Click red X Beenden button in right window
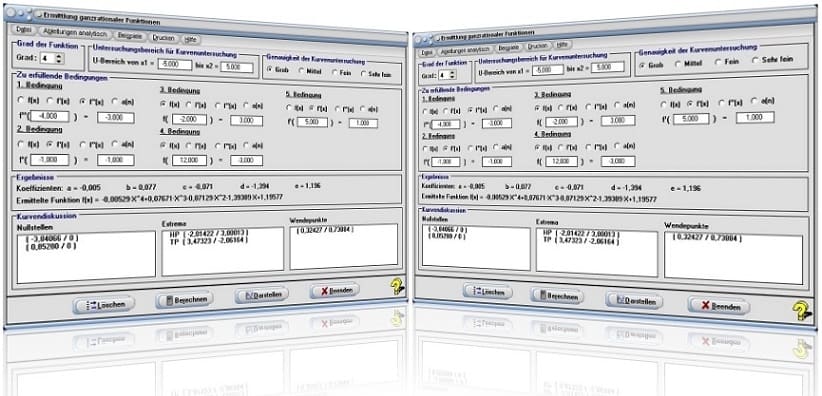The image size is (822, 396). click(x=719, y=306)
